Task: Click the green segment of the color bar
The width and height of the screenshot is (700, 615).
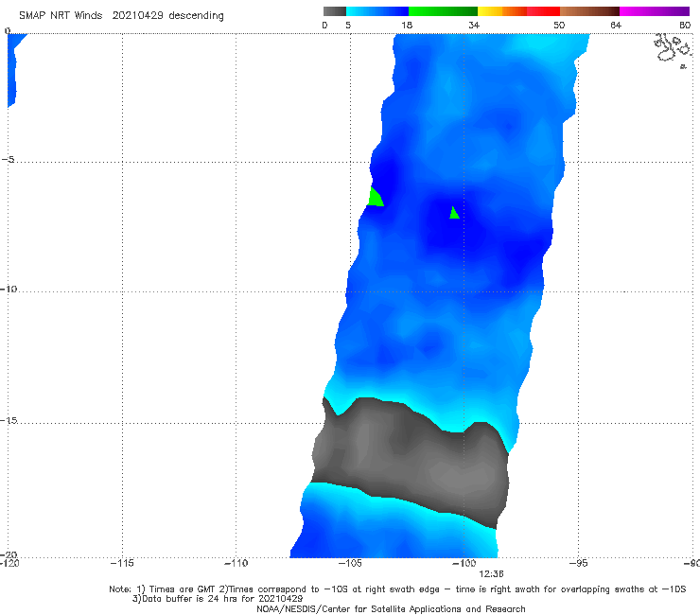Action: [x=443, y=11]
